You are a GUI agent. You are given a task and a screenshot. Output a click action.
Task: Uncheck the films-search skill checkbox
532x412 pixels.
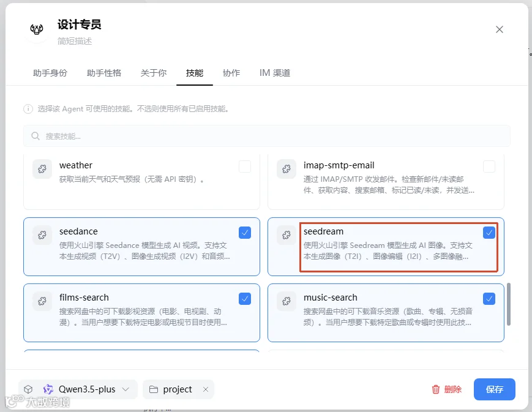245,299
